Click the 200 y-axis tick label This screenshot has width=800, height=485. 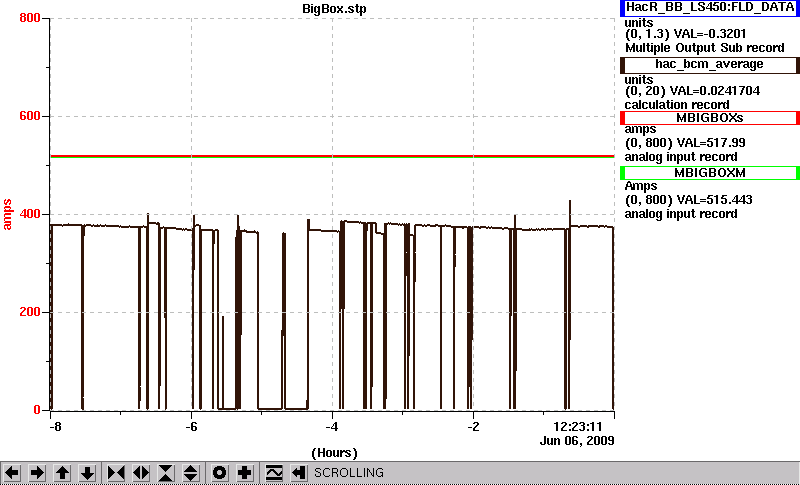30,312
